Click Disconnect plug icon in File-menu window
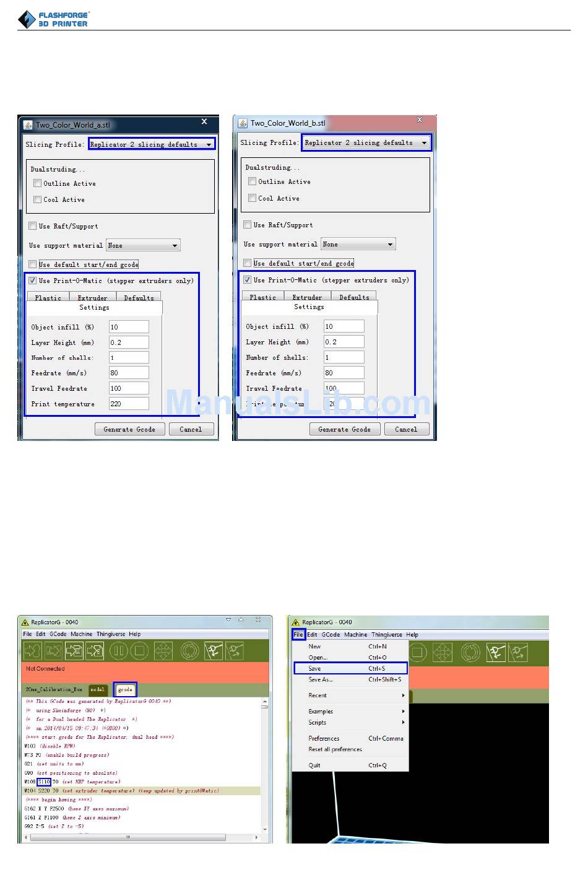Image resolution: width=588 pixels, height=872 pixels. pos(518,652)
